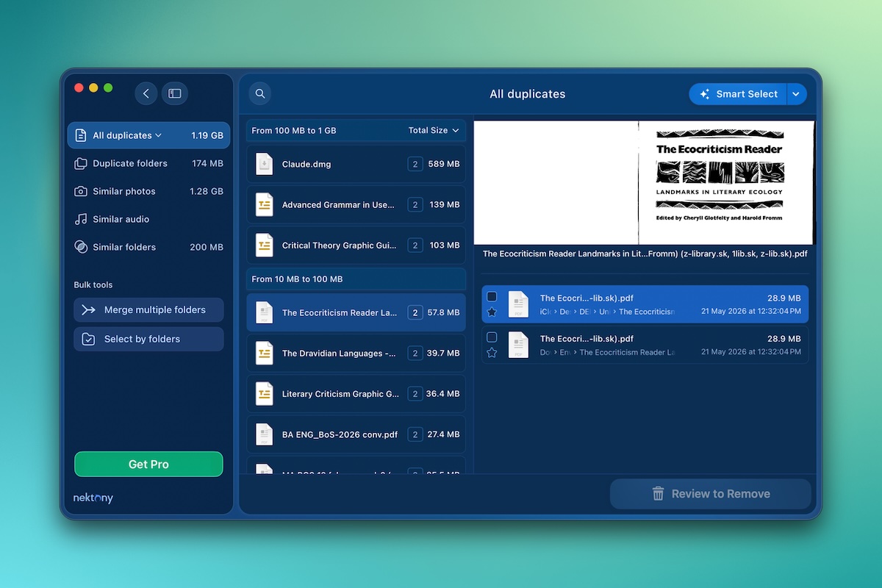Image resolution: width=882 pixels, height=588 pixels.
Task: Check the second Ecocriticism duplicate checkbox
Action: click(492, 337)
